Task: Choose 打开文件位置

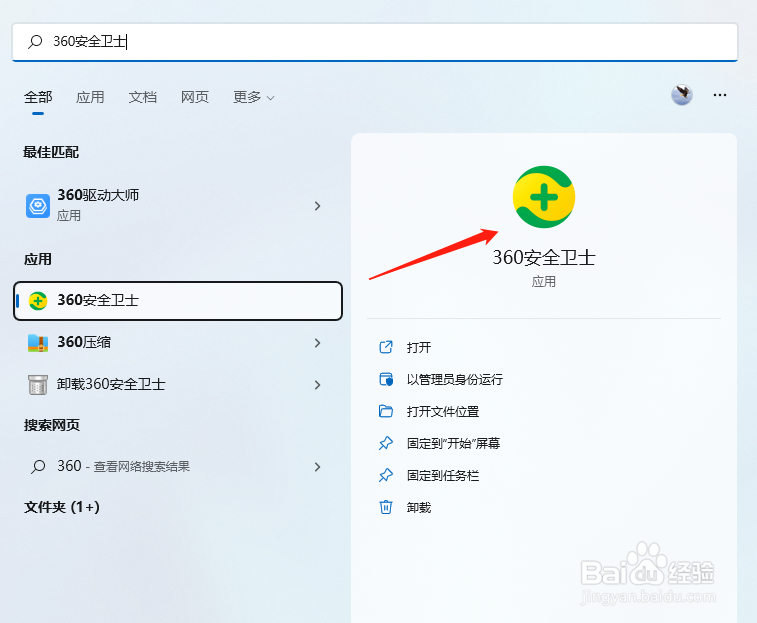Action: coord(443,411)
